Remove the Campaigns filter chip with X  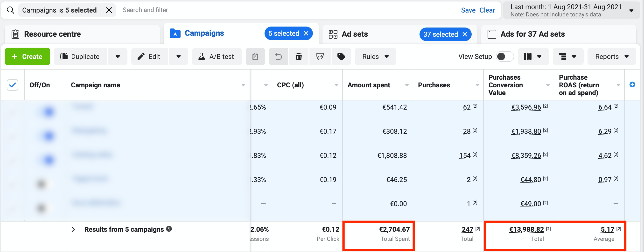pos(109,10)
